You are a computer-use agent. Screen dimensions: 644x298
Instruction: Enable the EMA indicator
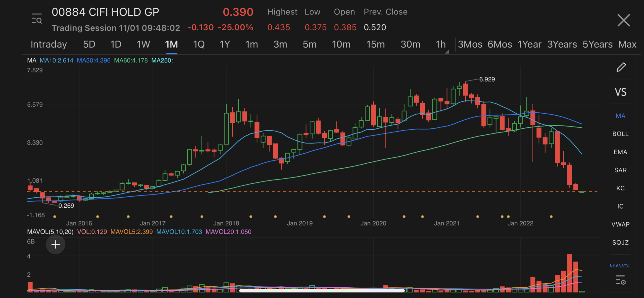tap(620, 152)
